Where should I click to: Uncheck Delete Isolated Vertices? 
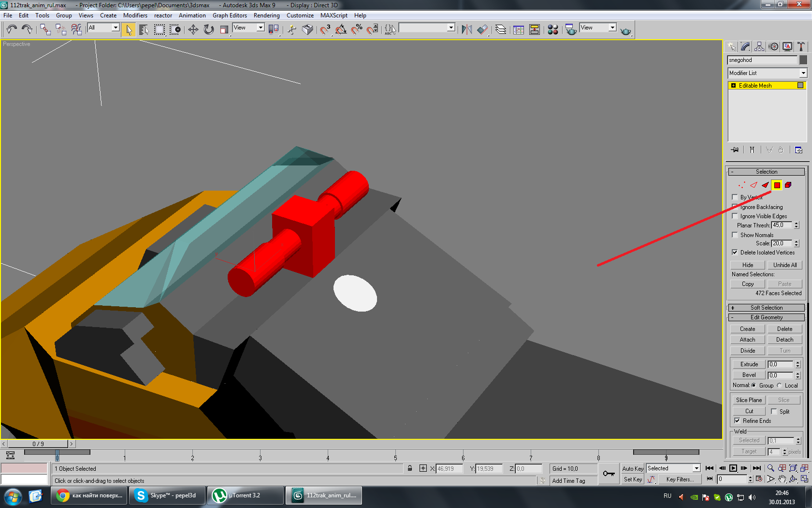(735, 253)
